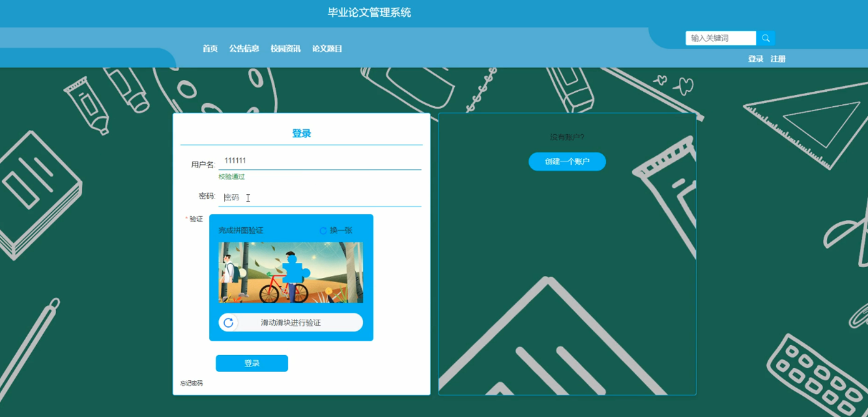Focus the 密码 input field
The image size is (868, 417).
pyautogui.click(x=319, y=197)
